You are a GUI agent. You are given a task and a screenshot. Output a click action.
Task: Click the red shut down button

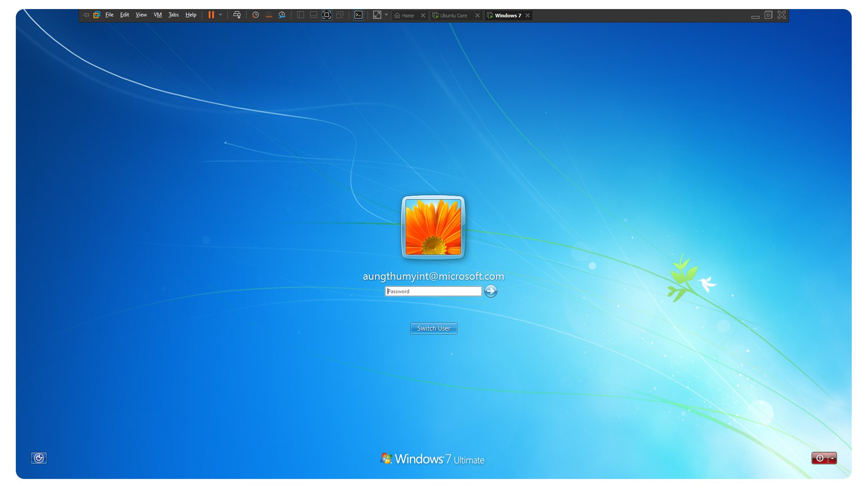(820, 458)
